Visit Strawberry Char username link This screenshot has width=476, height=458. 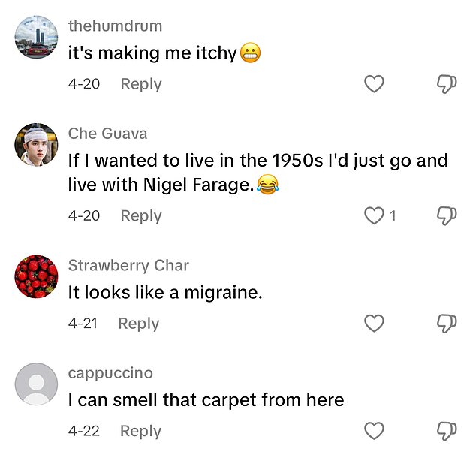coord(128,265)
